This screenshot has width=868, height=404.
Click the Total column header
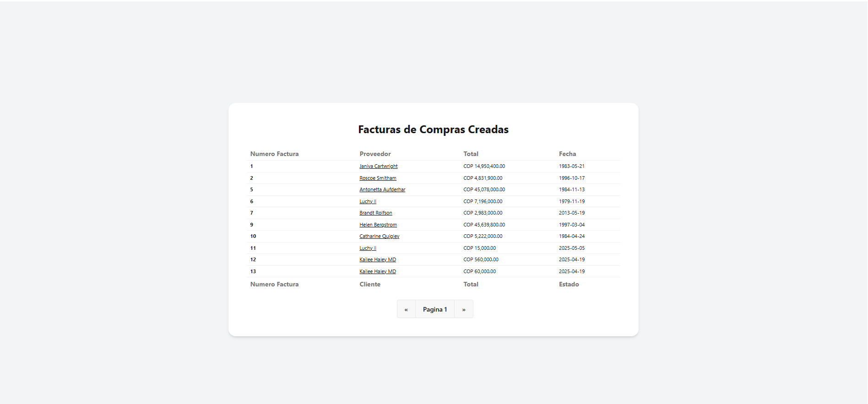pos(471,154)
